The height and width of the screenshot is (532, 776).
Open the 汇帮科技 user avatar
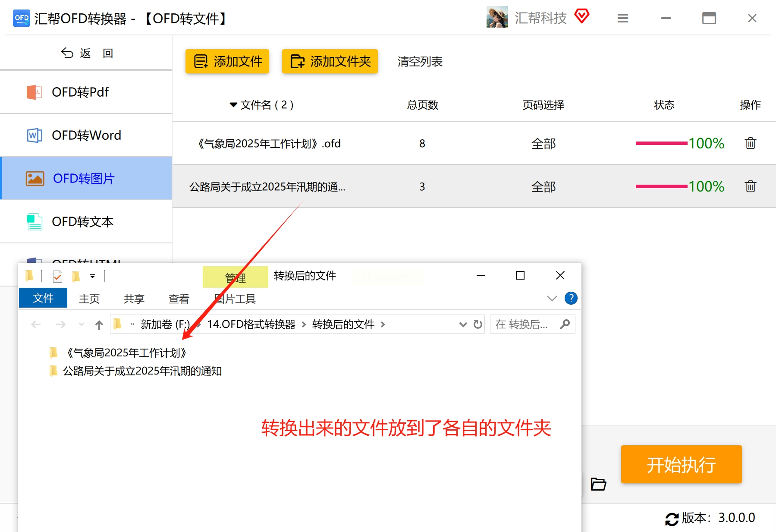pyautogui.click(x=497, y=17)
